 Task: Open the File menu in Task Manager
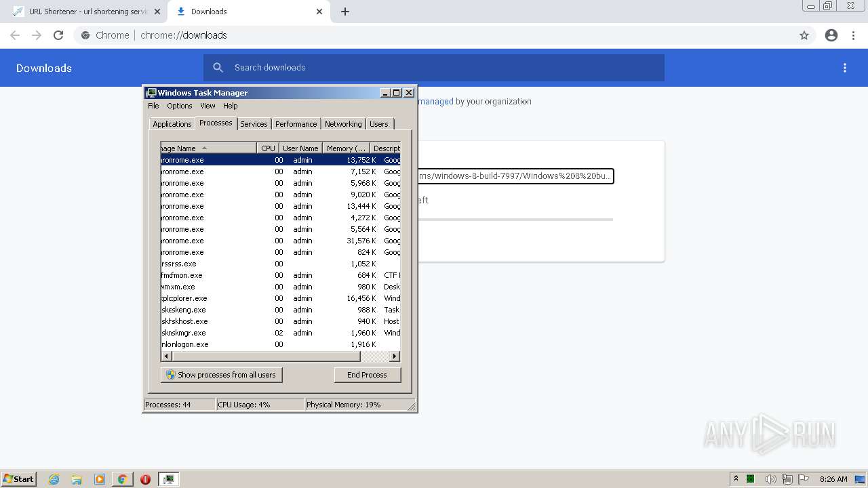153,106
